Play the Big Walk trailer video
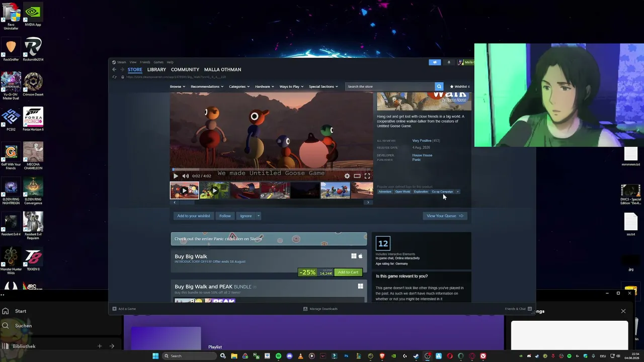This screenshot has width=644, height=362. (176, 176)
